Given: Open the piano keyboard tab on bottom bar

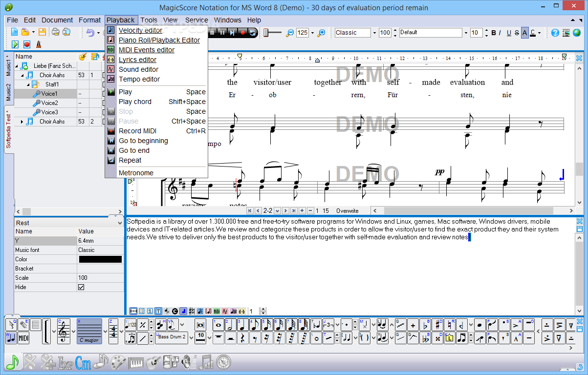Looking at the screenshot, I should click(x=136, y=362).
